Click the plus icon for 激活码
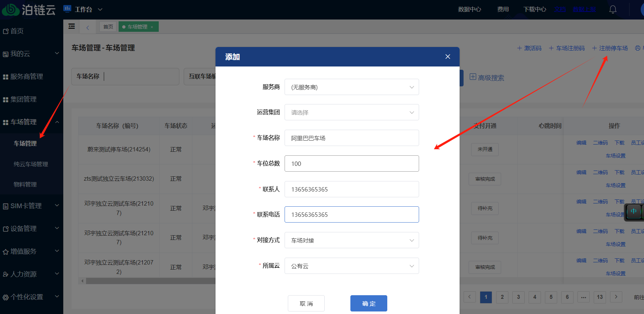 [x=519, y=48]
